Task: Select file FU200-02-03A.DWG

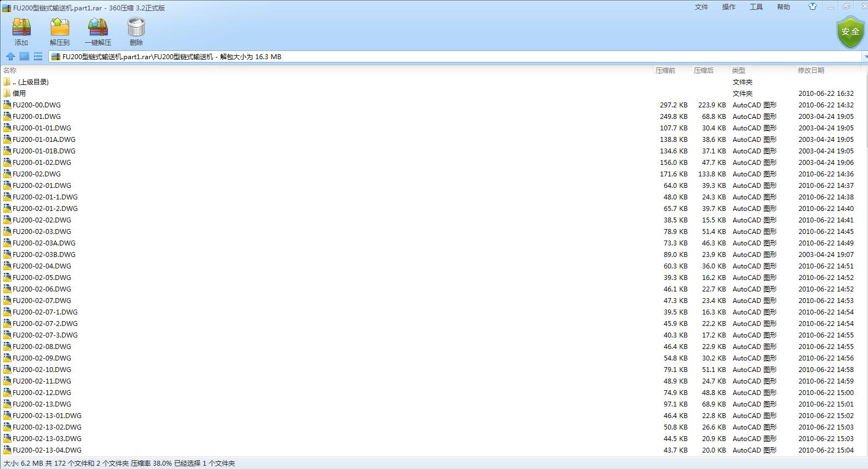Action: [x=44, y=243]
